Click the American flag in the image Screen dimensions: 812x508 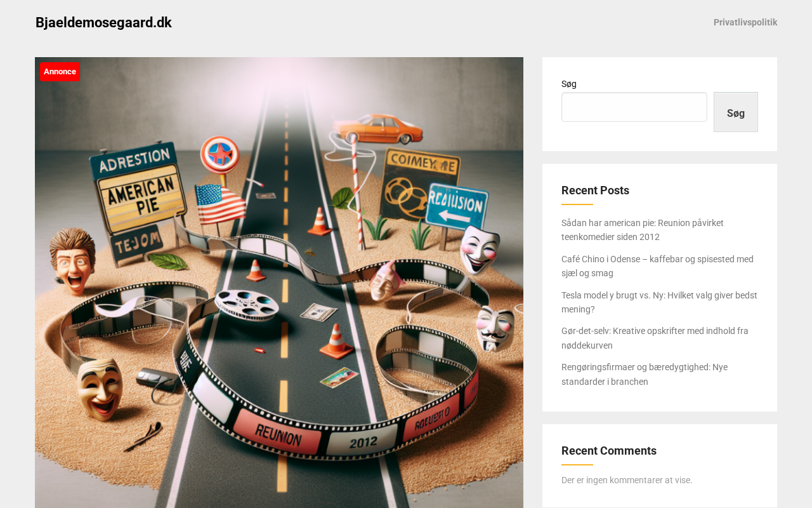pyautogui.click(x=219, y=203)
